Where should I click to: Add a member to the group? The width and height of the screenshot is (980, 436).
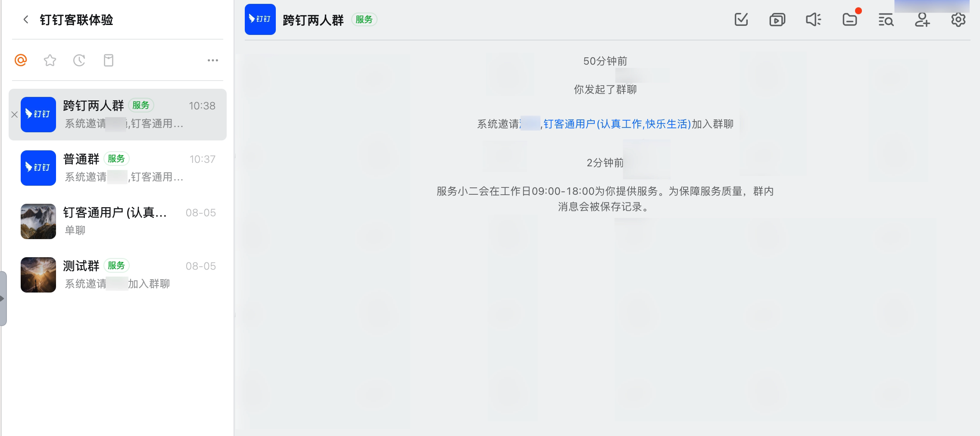tap(922, 19)
